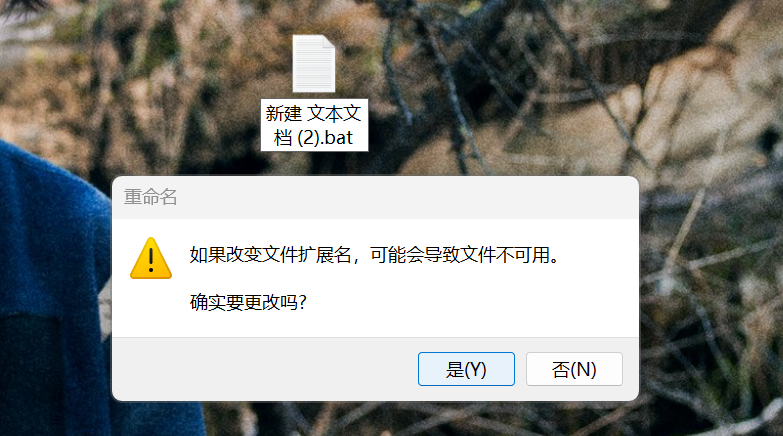This screenshot has height=436, width=783.
Task: Click the lined page body of the document icon
Action: point(313,72)
